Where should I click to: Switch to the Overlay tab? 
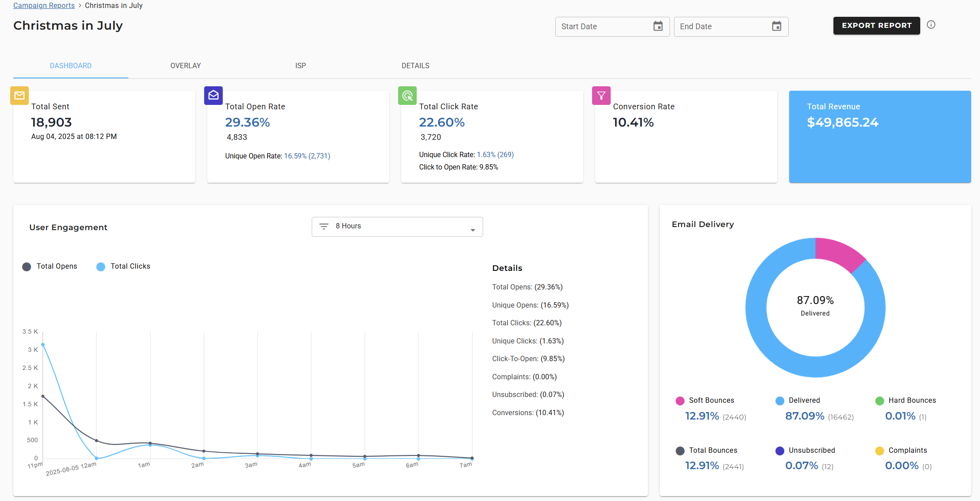[186, 66]
